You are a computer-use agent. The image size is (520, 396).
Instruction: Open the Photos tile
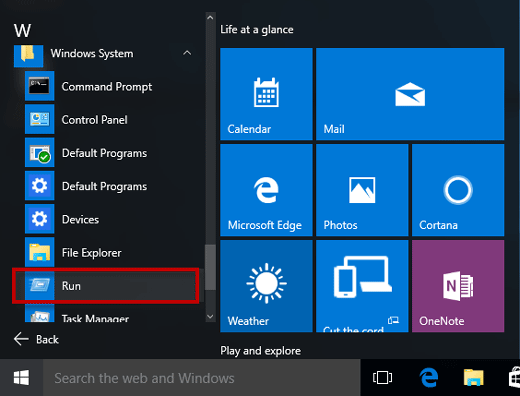[x=362, y=190]
